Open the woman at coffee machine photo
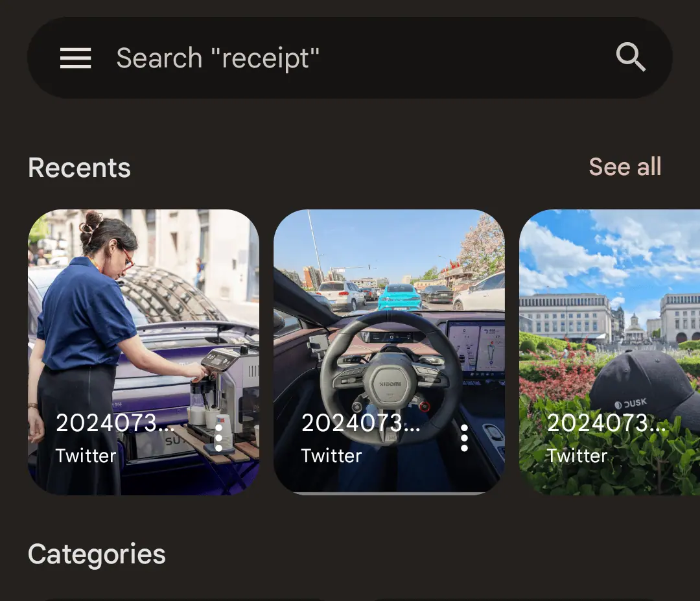The height and width of the screenshot is (601, 700). click(143, 352)
